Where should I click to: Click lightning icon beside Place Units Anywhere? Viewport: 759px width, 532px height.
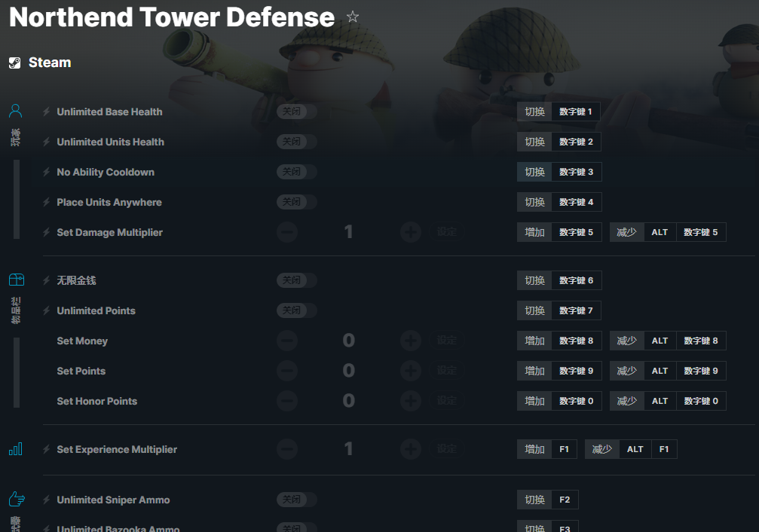click(47, 202)
